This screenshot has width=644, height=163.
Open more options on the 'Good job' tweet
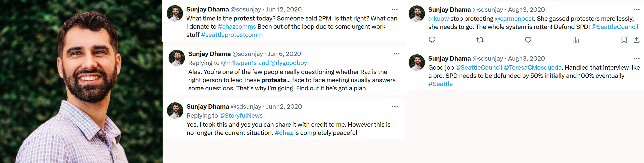(x=637, y=58)
